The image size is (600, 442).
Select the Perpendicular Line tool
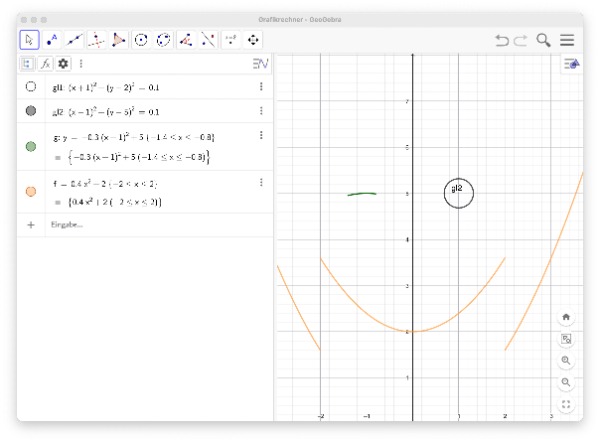pos(96,40)
